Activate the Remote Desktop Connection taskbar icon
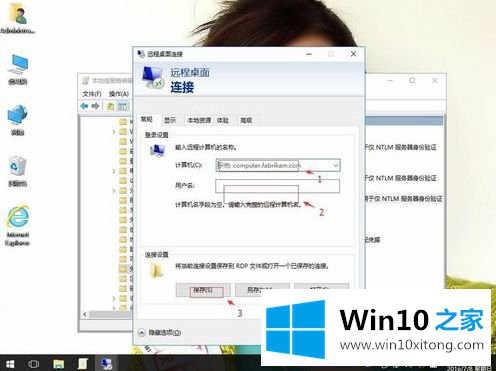 tap(107, 364)
